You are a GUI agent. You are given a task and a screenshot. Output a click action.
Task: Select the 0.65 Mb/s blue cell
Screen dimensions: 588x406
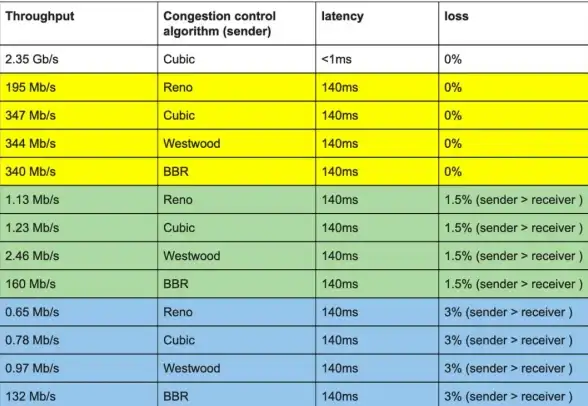(x=79, y=312)
